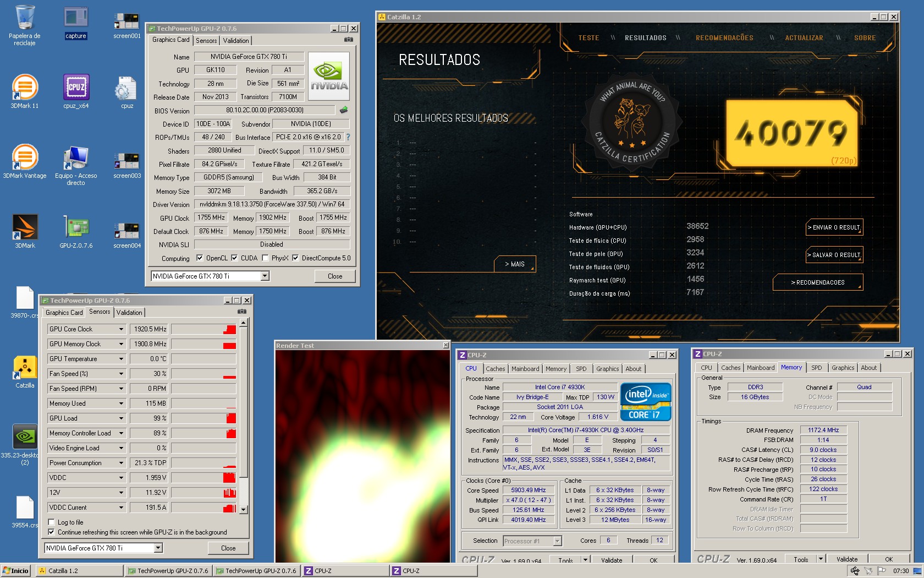
Task: Toggle the CUDA checkbox in GPU-Z
Action: 234,258
